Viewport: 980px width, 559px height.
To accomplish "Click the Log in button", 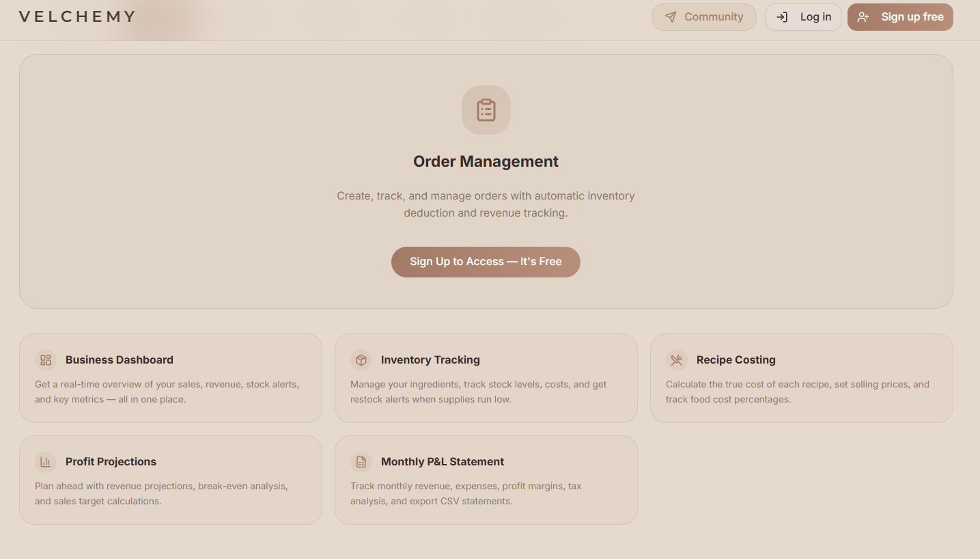I will tap(803, 17).
